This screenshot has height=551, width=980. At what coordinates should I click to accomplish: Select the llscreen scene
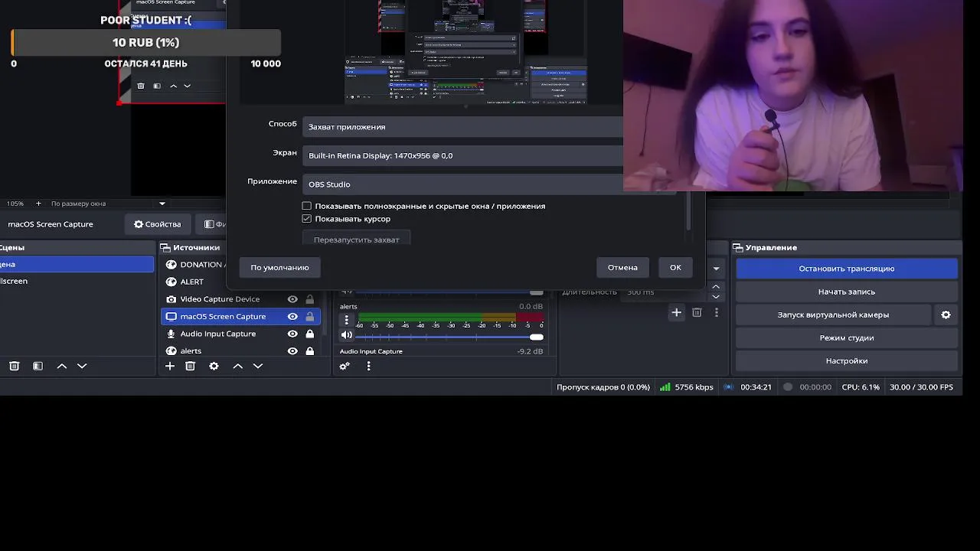77,281
